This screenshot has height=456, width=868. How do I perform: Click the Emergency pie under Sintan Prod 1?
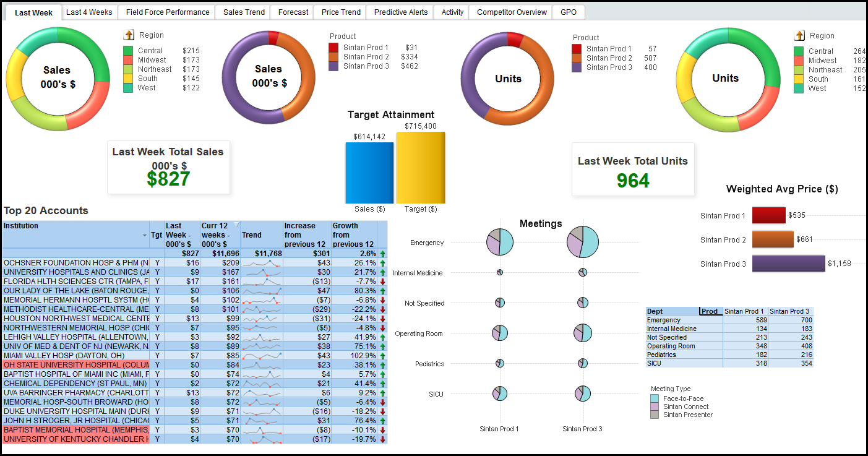tap(500, 242)
